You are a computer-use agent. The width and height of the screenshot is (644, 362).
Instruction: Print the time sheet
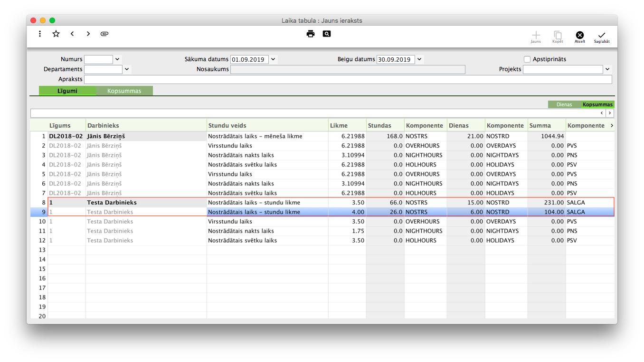[x=311, y=34]
